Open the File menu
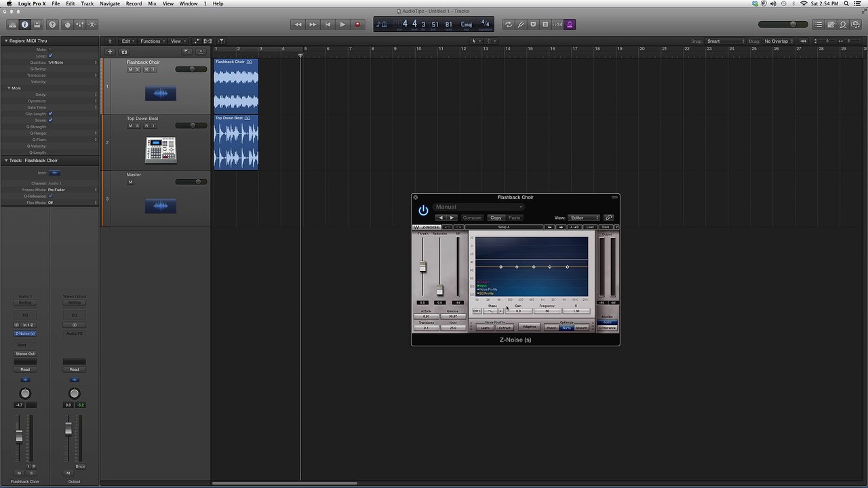Screen dimensions: 868x488 click(x=56, y=3)
